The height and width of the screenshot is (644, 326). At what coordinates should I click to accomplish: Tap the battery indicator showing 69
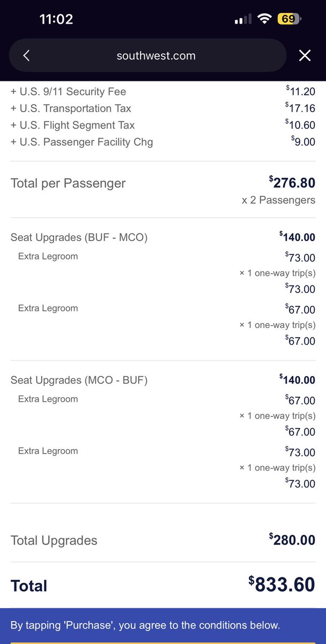point(288,19)
